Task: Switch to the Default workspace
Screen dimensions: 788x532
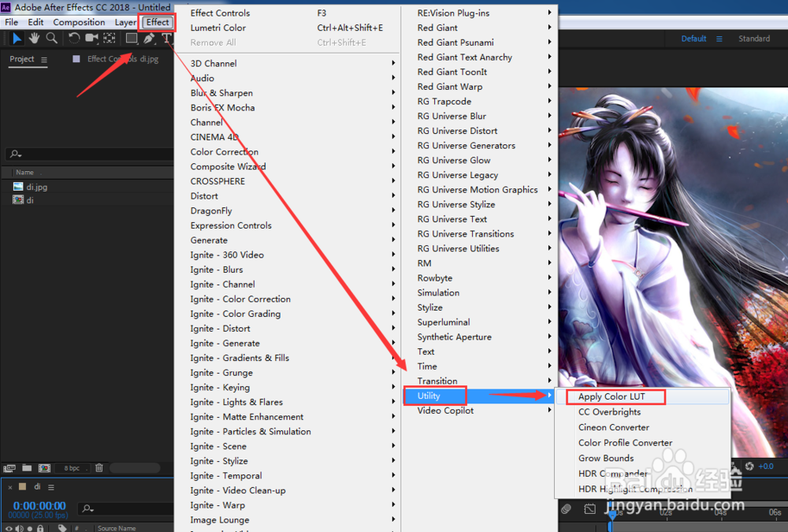Action: coord(693,39)
